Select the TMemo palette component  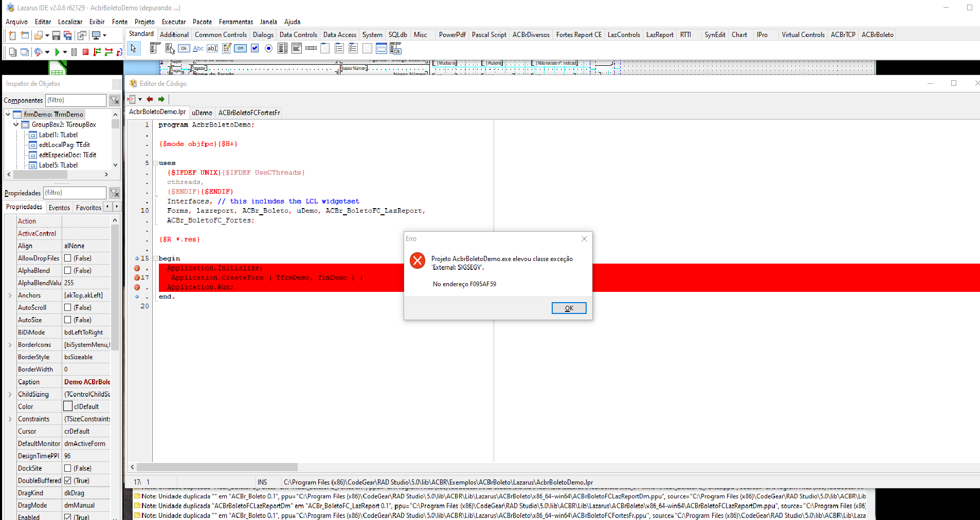click(x=226, y=48)
